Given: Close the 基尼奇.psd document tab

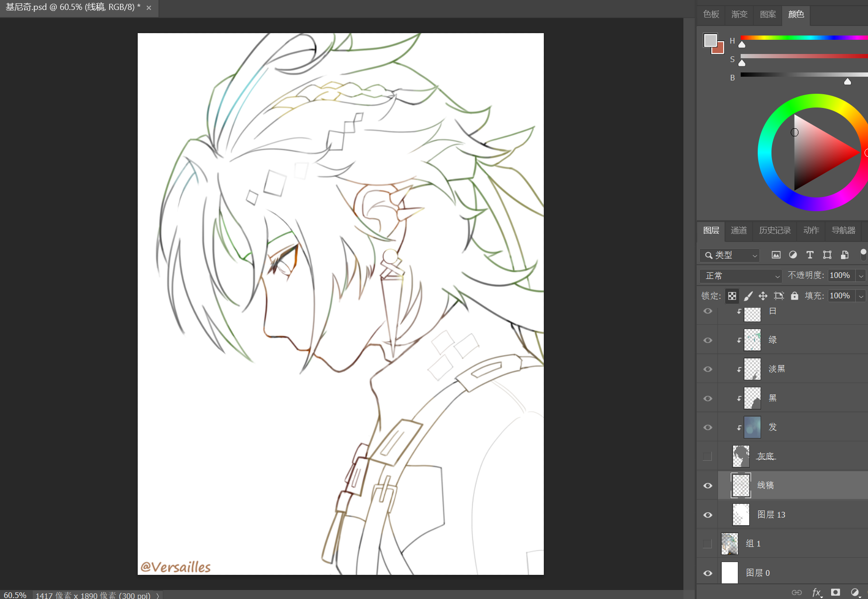Looking at the screenshot, I should [x=149, y=8].
